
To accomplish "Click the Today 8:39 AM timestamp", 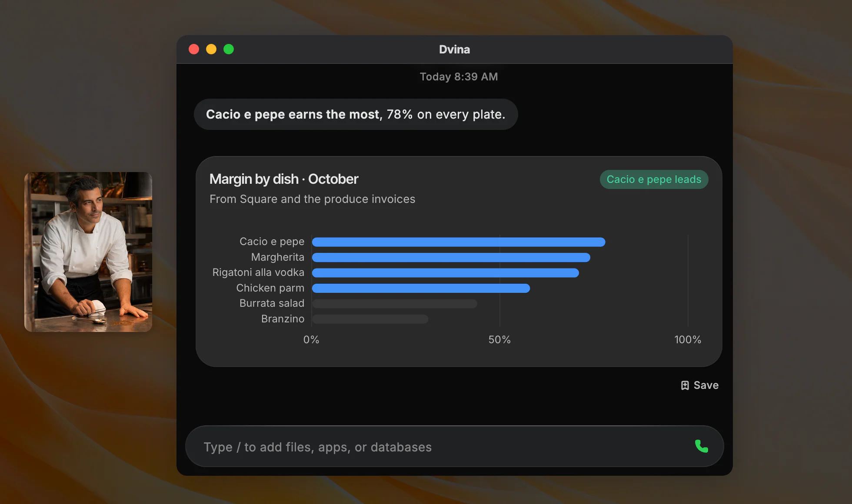I will 459,77.
